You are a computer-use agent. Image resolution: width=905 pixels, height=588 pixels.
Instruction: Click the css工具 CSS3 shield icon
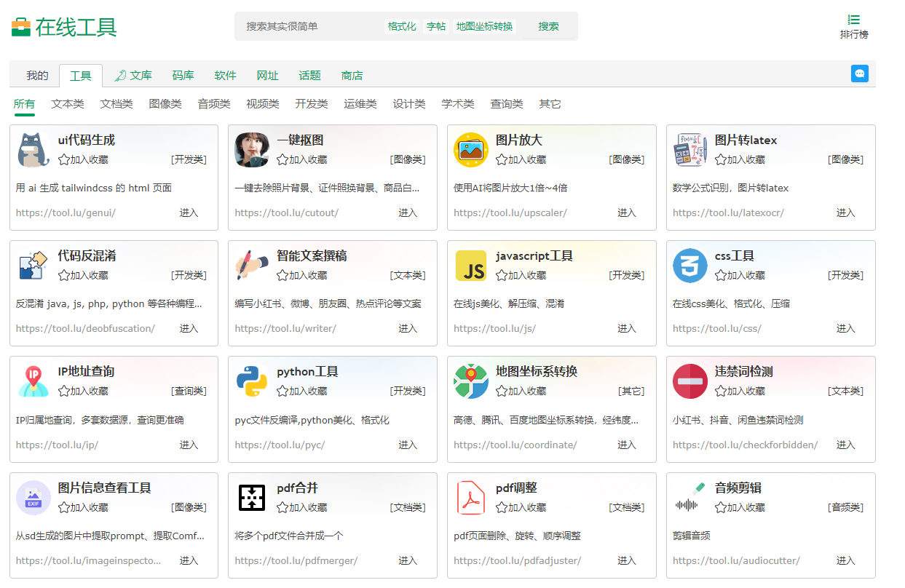pyautogui.click(x=689, y=266)
